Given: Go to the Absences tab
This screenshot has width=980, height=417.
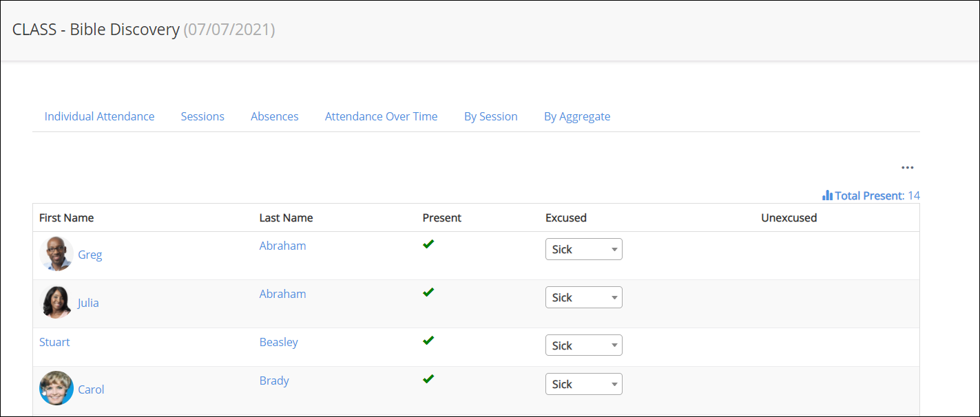Looking at the screenshot, I should [x=274, y=116].
